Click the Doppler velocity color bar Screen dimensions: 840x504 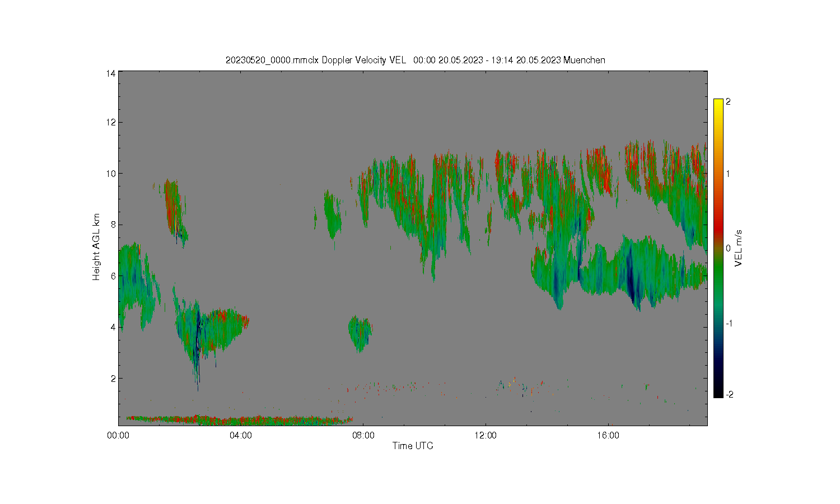click(x=718, y=248)
